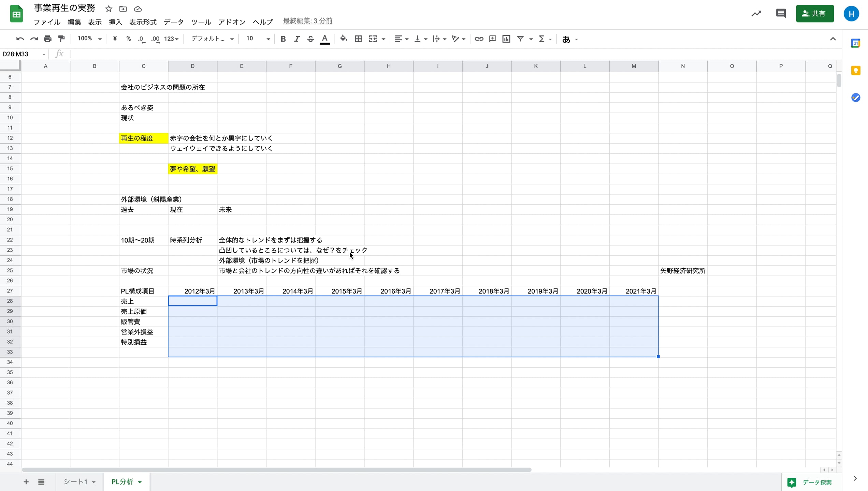
Task: Click the green 共有 share button
Action: (815, 14)
